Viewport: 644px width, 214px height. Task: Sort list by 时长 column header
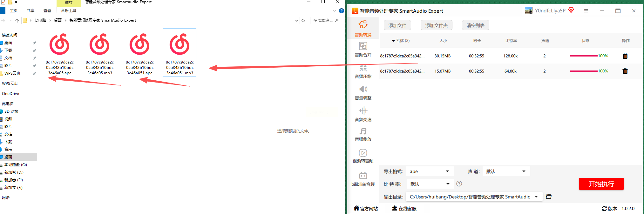click(x=477, y=41)
